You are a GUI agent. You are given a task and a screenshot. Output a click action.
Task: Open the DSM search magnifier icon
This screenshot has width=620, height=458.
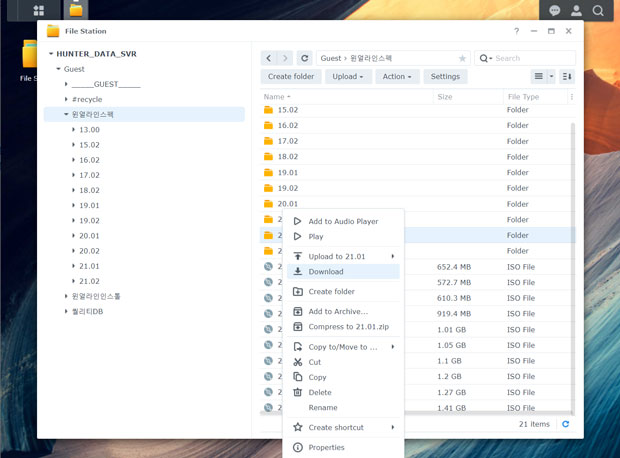[x=598, y=11]
